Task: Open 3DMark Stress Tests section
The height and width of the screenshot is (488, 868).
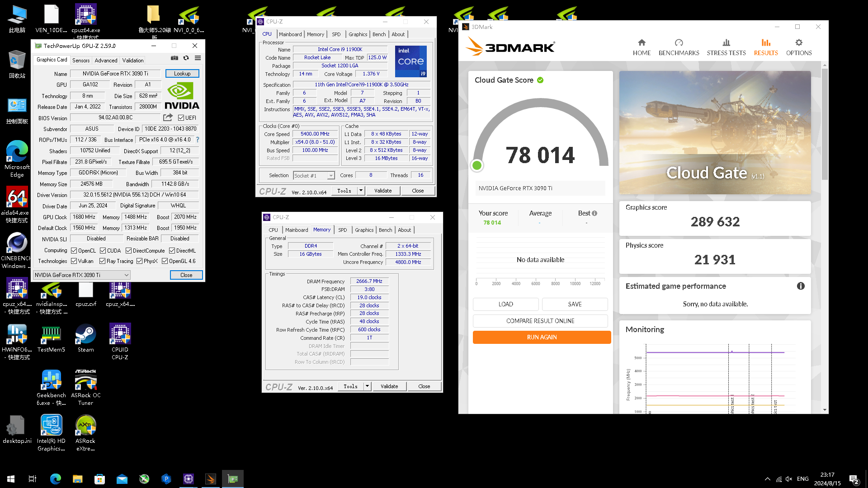Action: pos(726,47)
